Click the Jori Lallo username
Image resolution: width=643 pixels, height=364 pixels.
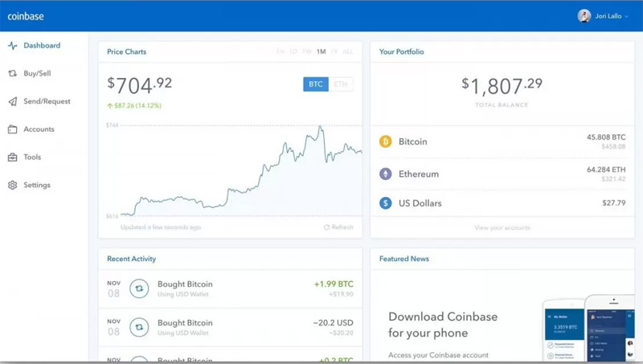608,16
